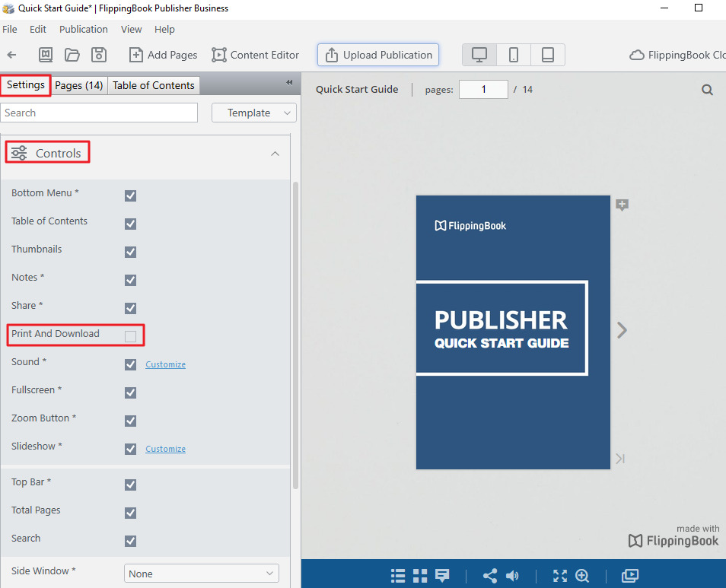Screen dimensions: 726x588
Task: Jump to last page arrow icon
Action: (x=620, y=459)
